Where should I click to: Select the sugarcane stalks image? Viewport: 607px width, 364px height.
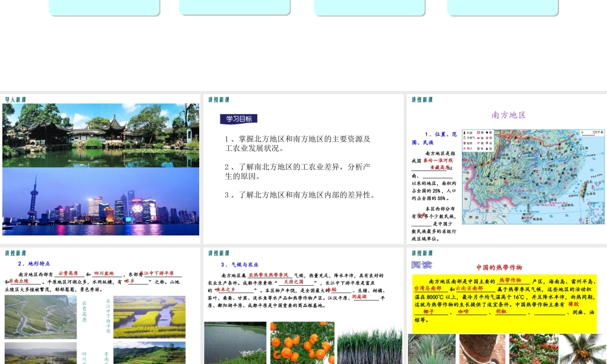pyautogui.click(x=369, y=346)
